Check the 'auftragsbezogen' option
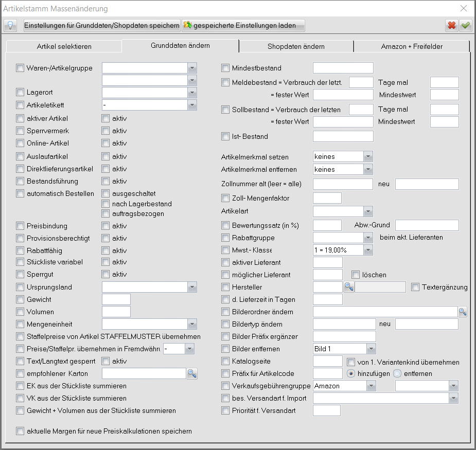 coord(105,213)
